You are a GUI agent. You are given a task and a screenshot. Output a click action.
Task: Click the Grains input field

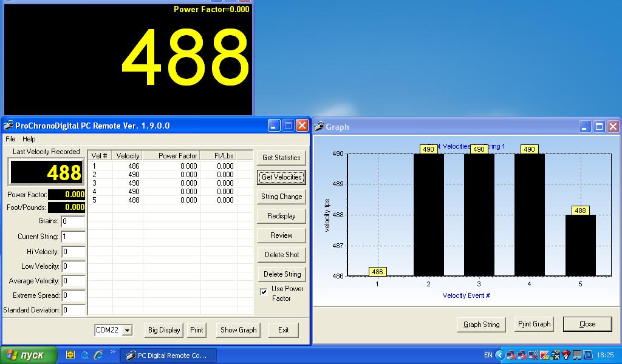tap(73, 221)
